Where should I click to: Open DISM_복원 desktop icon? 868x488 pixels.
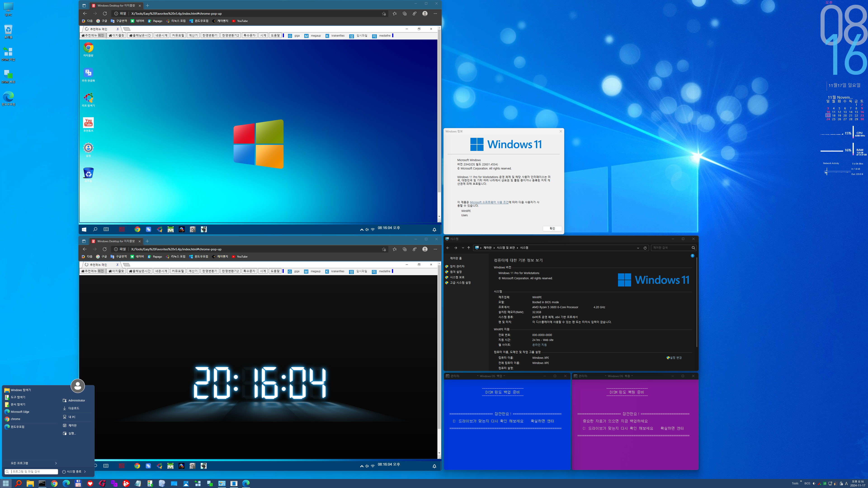pyautogui.click(x=8, y=76)
